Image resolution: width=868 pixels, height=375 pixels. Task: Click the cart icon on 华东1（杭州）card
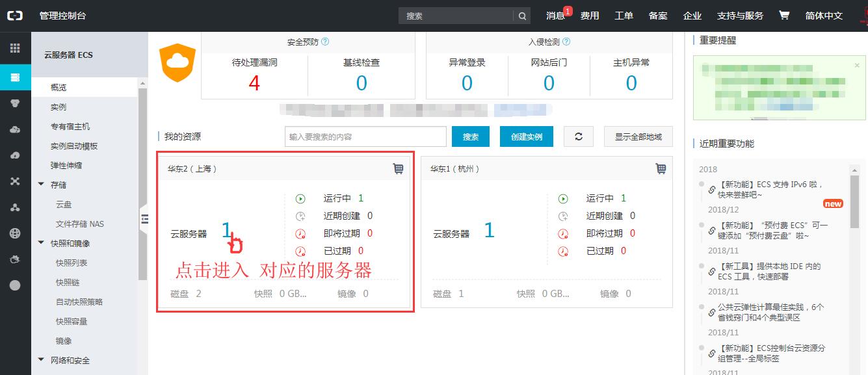[661, 169]
